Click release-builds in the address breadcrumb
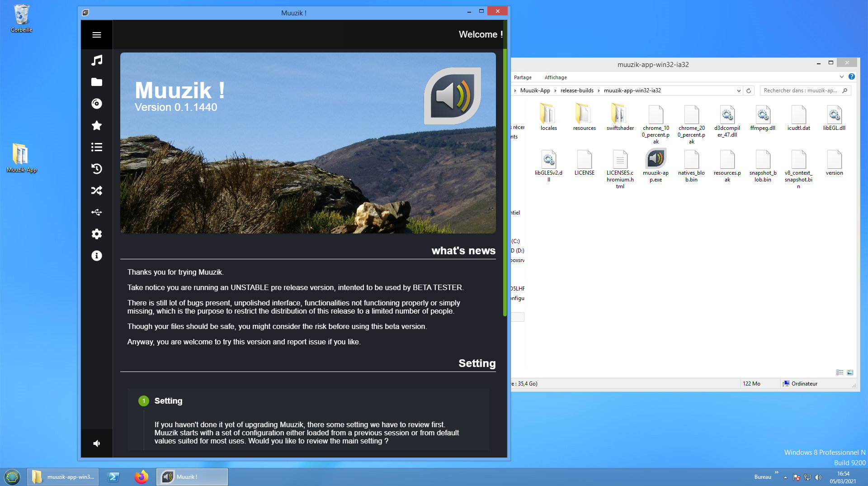This screenshot has height=486, width=868. click(577, 91)
